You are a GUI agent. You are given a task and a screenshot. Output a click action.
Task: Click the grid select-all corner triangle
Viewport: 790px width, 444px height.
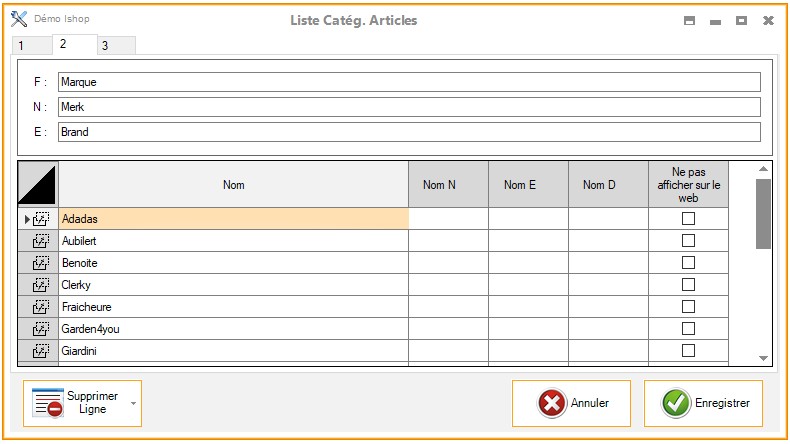[38, 185]
